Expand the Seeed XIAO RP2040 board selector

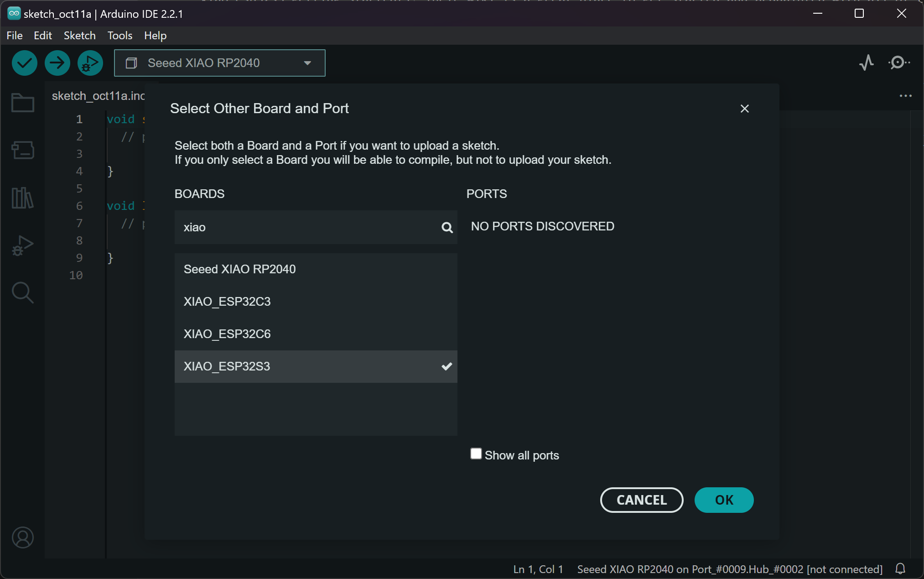(x=219, y=63)
